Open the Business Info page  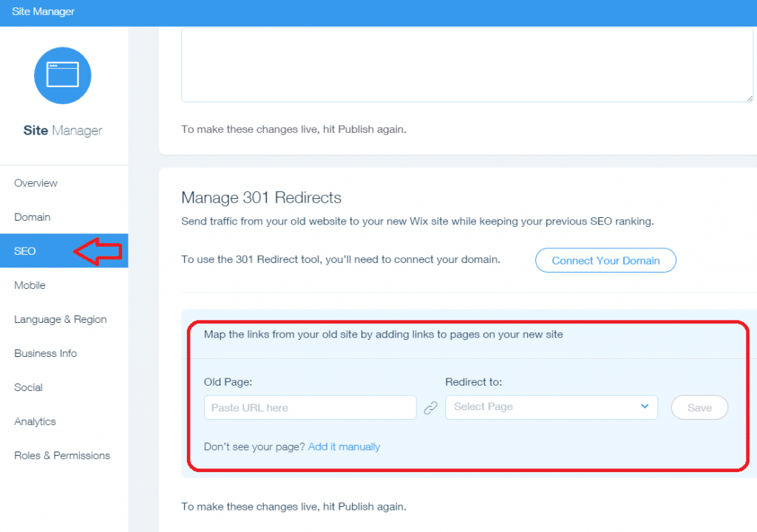[46, 353]
